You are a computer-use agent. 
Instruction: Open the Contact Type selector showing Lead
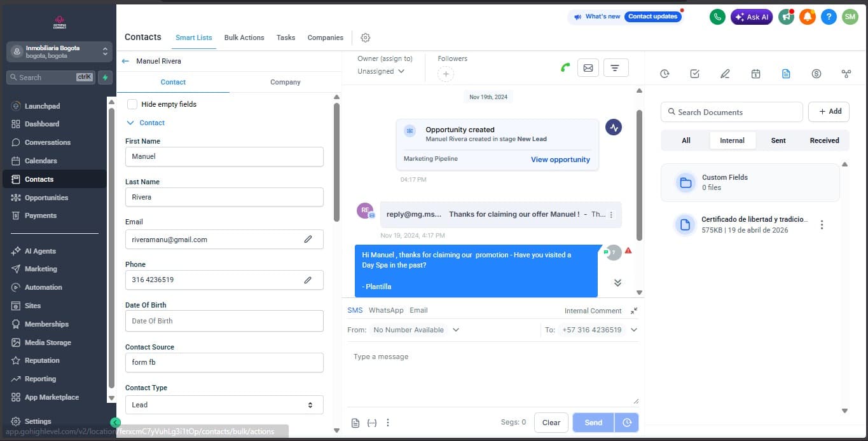(x=224, y=404)
